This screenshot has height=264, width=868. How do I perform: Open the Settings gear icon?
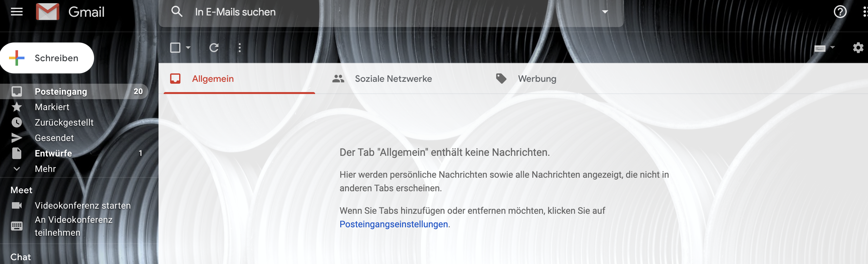[x=858, y=47]
